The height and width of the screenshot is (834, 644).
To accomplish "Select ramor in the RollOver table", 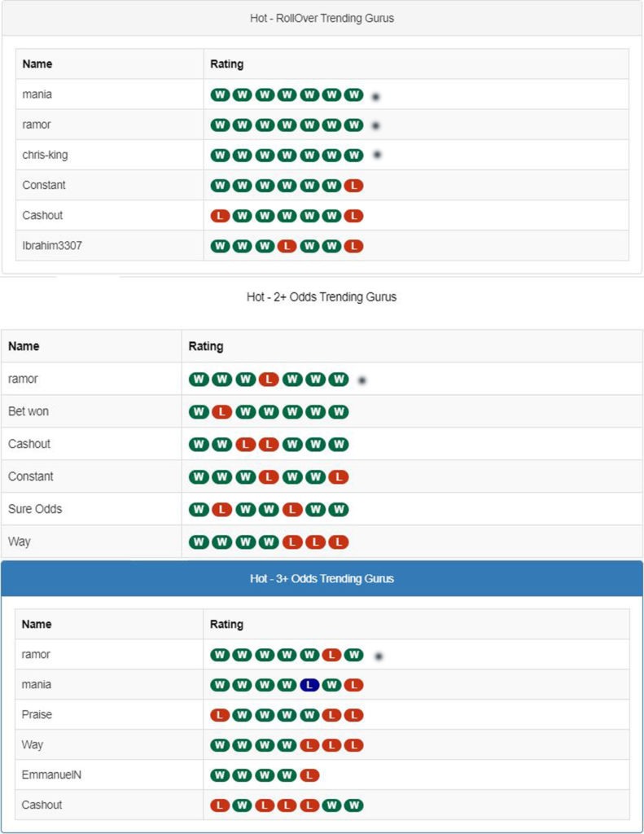I will point(37,125).
